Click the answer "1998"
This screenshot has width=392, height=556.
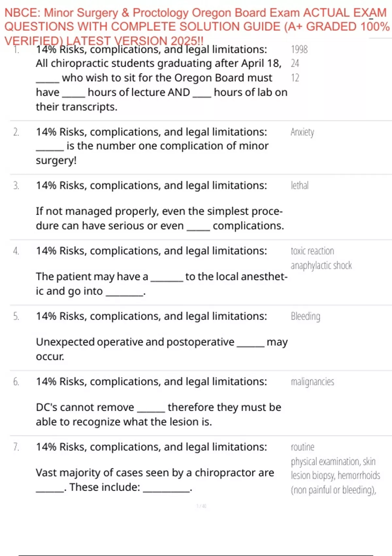pos(299,49)
